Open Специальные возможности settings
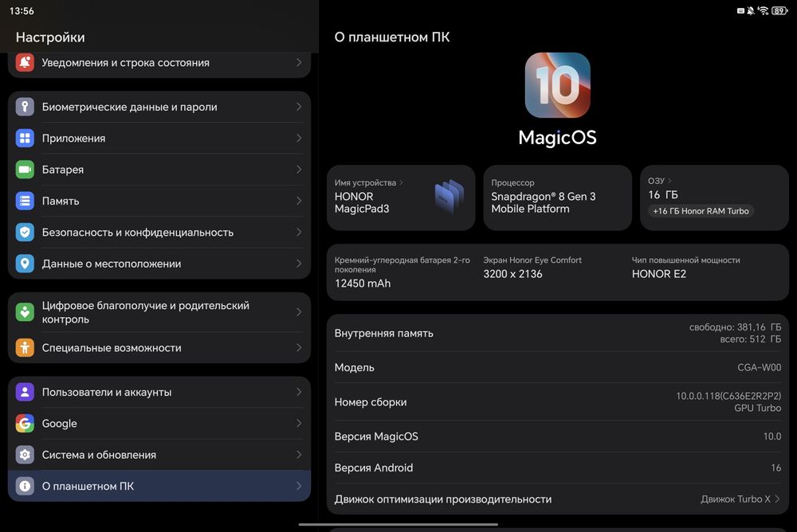This screenshot has height=532, width=797. coord(159,348)
